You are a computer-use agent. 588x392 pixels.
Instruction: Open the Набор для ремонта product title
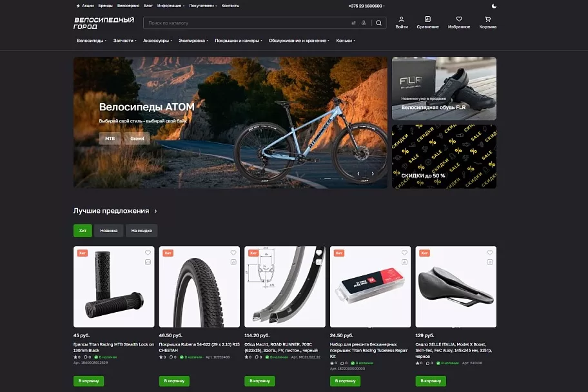pyautogui.click(x=369, y=350)
